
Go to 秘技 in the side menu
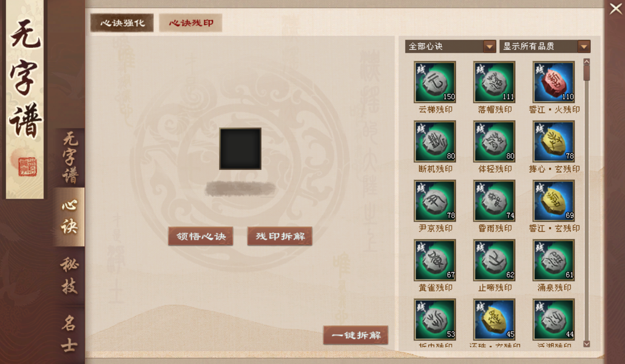69,275
